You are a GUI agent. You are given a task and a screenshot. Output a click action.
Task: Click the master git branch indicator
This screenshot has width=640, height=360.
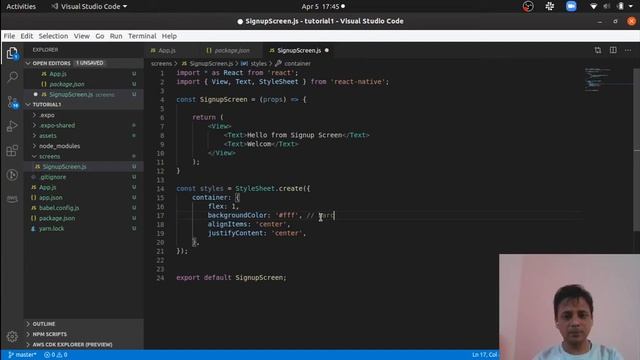coord(22,355)
